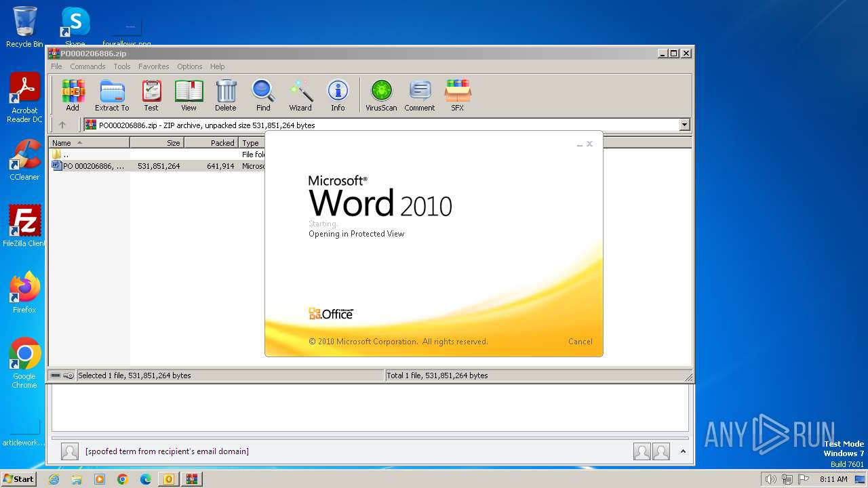Click the View file icon

click(189, 95)
